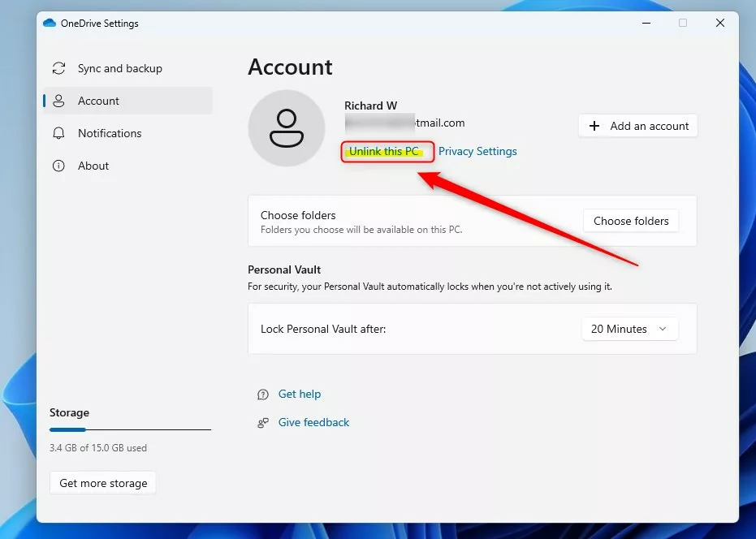The height and width of the screenshot is (539, 756).
Task: Open the Lock Personal Vault after dropdown
Action: click(x=629, y=329)
